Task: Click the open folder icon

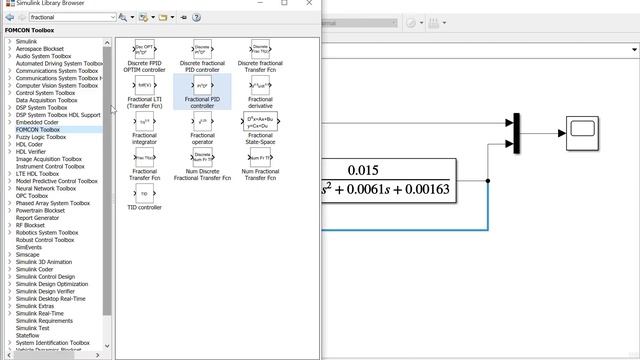Action: [x=163, y=17]
